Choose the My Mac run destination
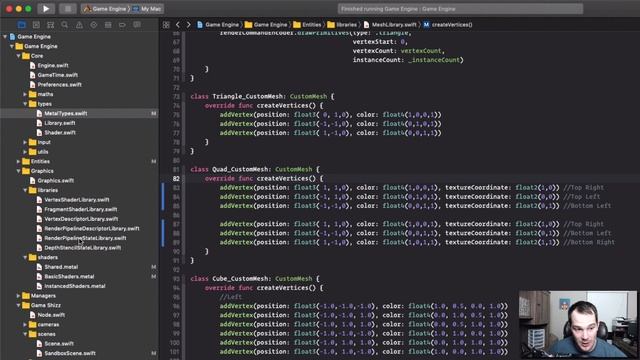The image size is (640, 360). (147, 9)
